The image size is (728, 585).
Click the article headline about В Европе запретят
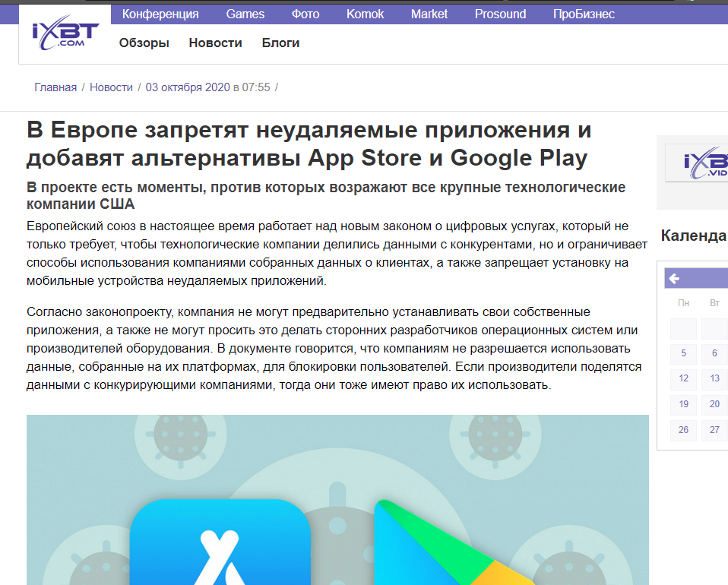click(309, 144)
